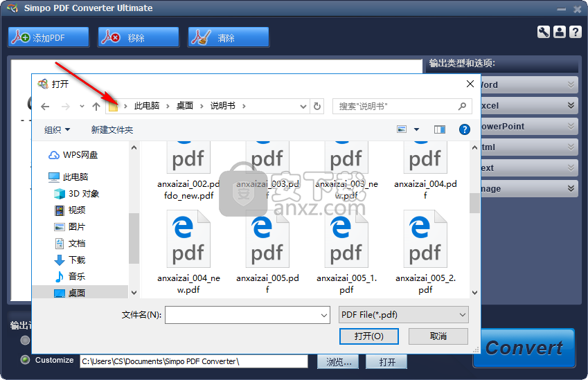Open 图片 folder in sidebar
The width and height of the screenshot is (588, 380).
pyautogui.click(x=70, y=226)
